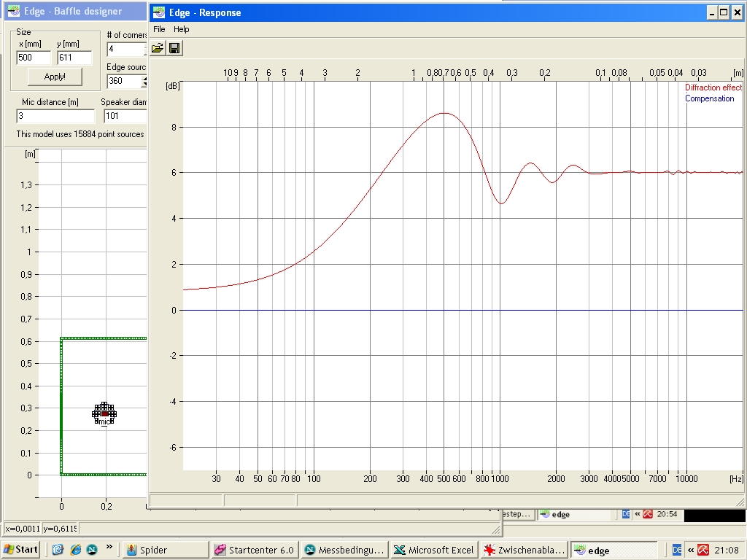Expand hidden tray icons chevron next to 21:08

[690, 550]
